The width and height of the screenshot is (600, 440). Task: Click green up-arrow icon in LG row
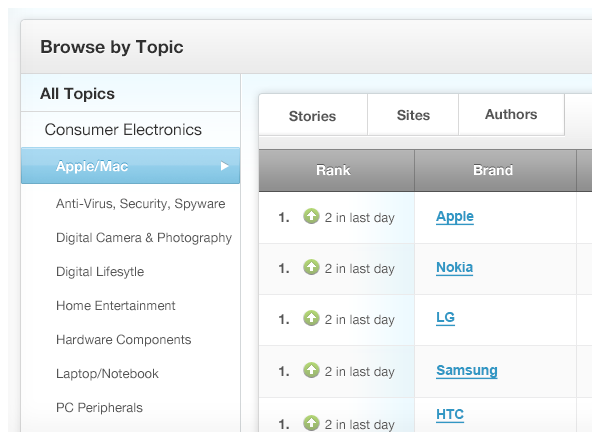tap(311, 319)
